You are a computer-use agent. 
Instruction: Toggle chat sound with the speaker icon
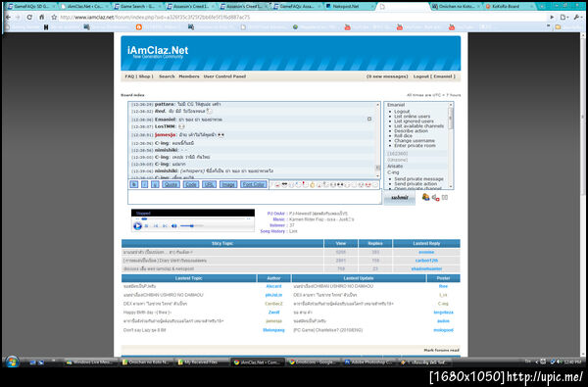point(435,197)
